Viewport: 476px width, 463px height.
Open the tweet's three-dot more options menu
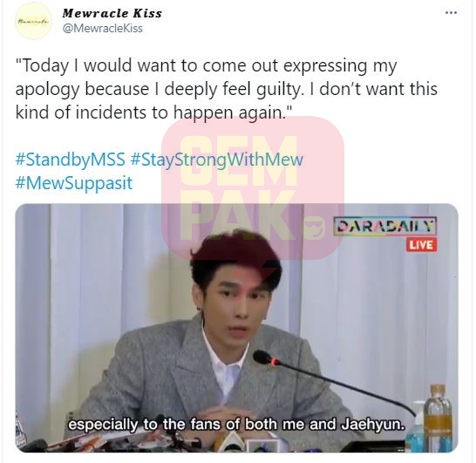click(451, 13)
